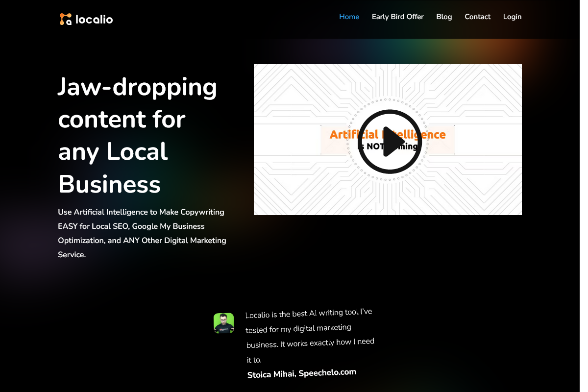Click the Login link

point(512,17)
